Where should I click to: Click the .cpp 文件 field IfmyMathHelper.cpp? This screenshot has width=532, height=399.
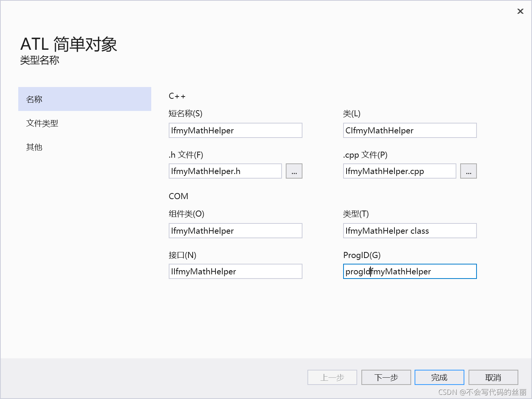click(x=400, y=171)
